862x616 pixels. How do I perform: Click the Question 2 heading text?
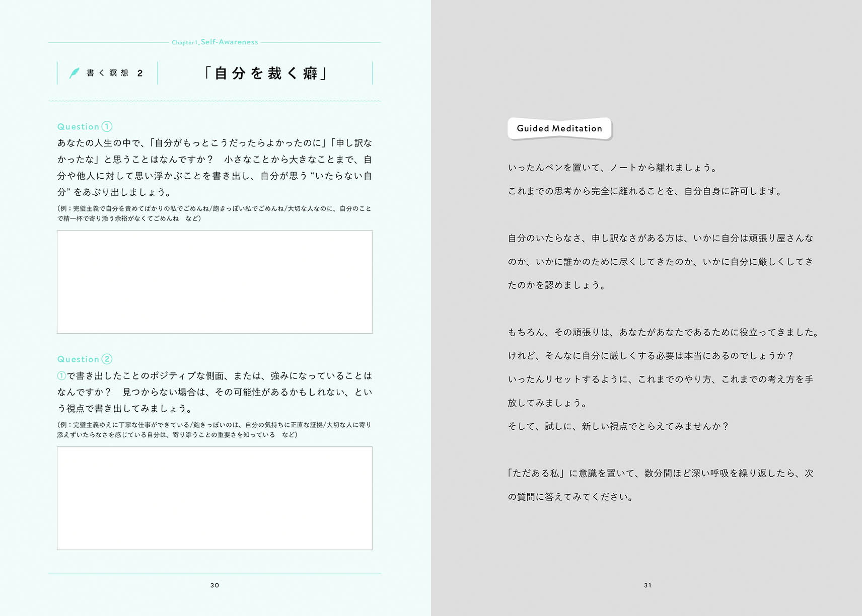tap(78, 359)
